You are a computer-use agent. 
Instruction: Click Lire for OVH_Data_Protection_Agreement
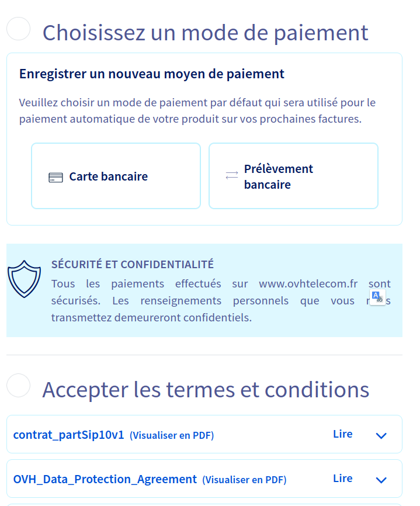tap(343, 479)
